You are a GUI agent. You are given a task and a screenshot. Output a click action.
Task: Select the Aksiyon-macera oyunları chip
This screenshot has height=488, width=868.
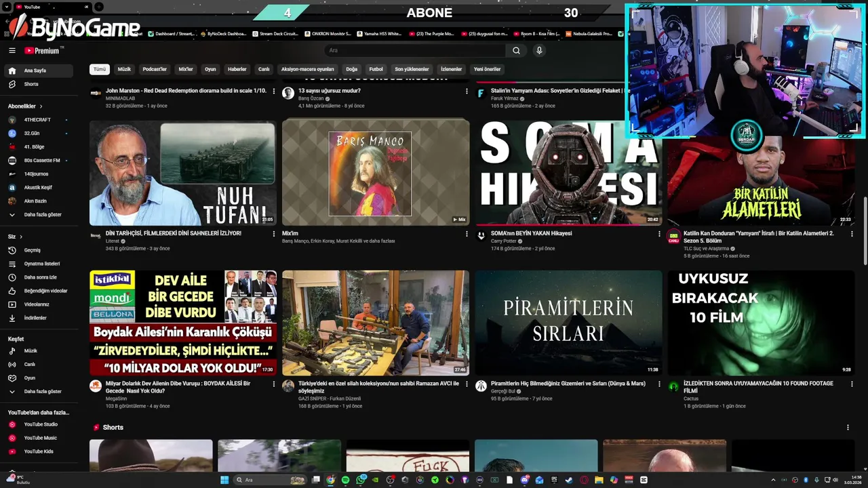click(x=308, y=69)
